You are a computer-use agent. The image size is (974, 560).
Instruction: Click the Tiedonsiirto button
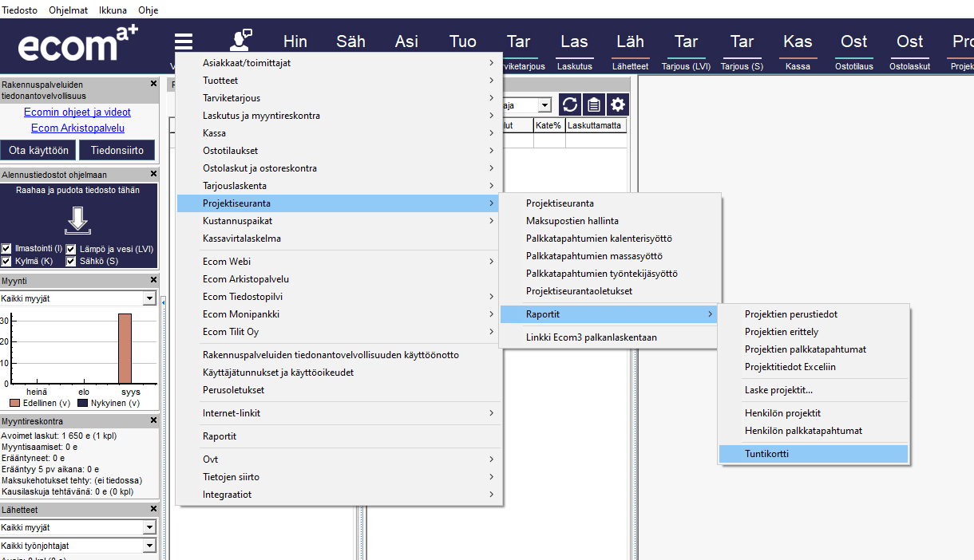[x=117, y=150]
